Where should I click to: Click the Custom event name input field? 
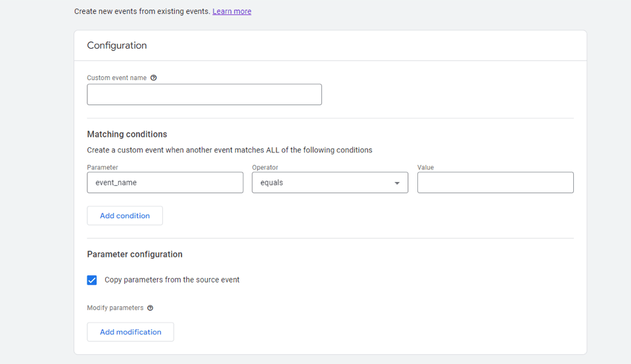click(204, 95)
